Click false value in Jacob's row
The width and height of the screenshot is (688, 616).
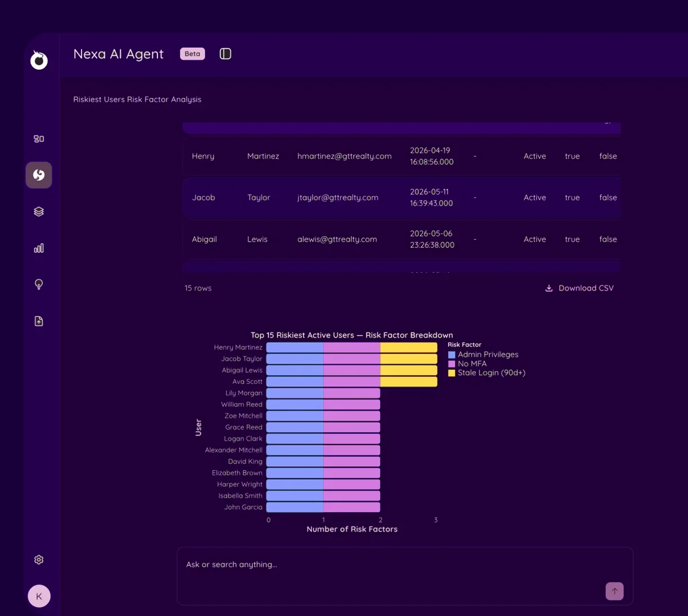click(608, 198)
